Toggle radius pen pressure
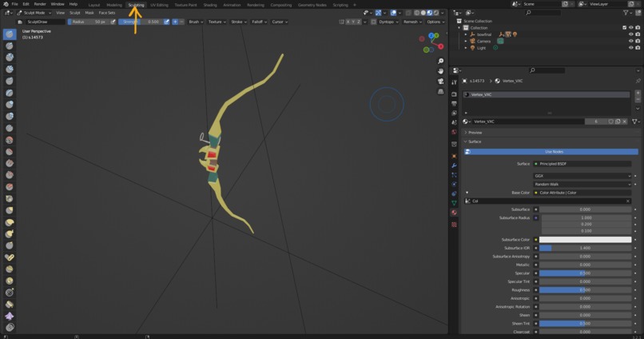Viewport: 644px width, 339px height. click(113, 22)
